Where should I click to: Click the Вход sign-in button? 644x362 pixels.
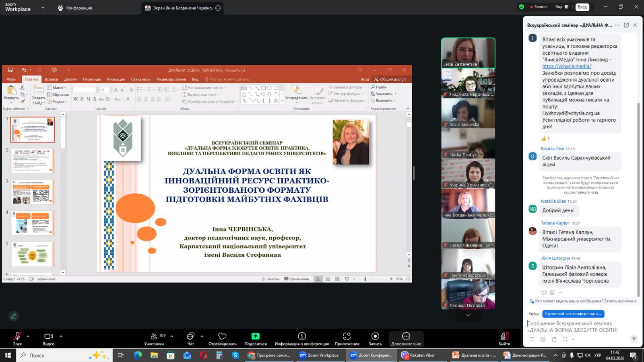pos(582,7)
